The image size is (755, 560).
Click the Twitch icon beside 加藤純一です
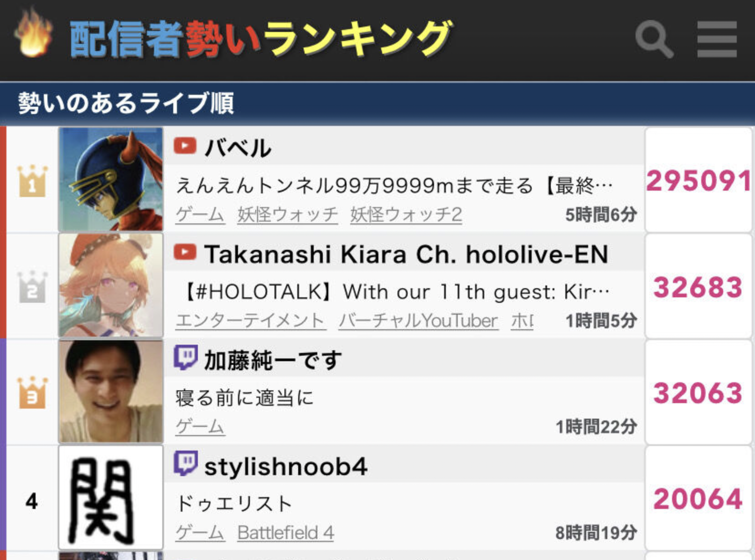(x=186, y=358)
